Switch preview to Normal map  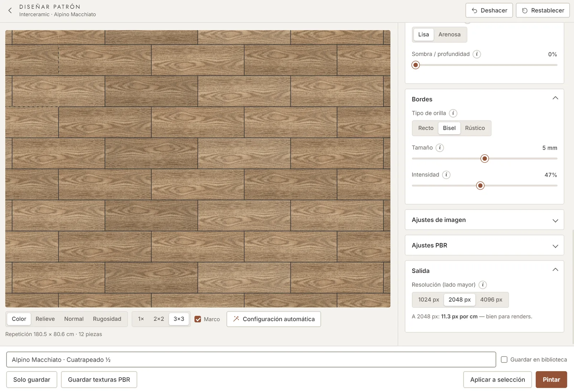tap(74, 319)
